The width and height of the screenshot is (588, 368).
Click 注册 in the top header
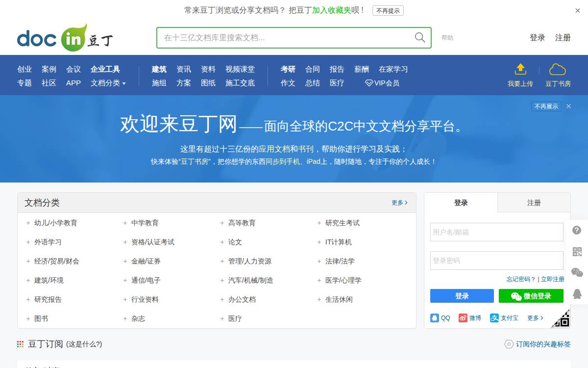[563, 38]
